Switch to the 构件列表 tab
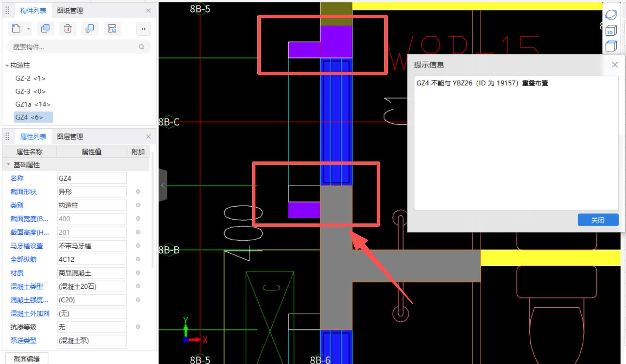The height and width of the screenshot is (364, 626). pyautogui.click(x=33, y=11)
